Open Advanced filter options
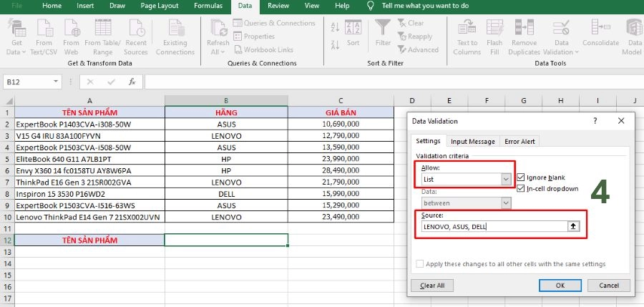The width and height of the screenshot is (644, 307). [418, 49]
